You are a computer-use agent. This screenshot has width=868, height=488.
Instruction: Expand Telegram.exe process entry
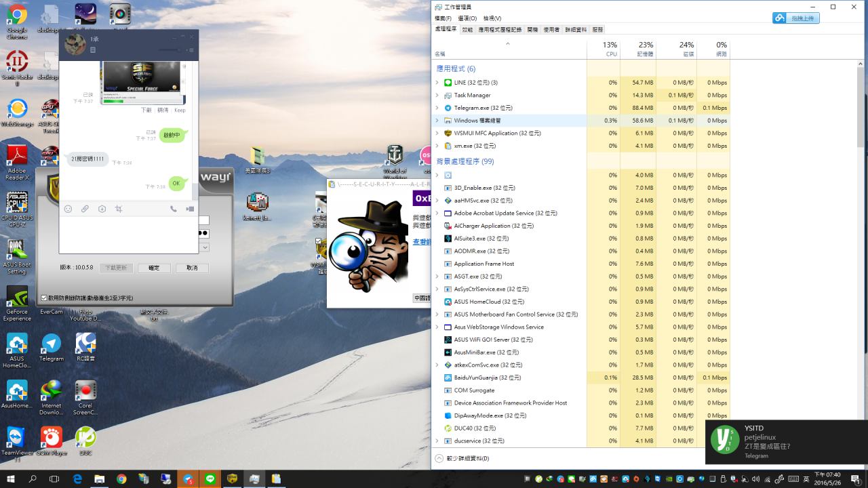(x=437, y=108)
